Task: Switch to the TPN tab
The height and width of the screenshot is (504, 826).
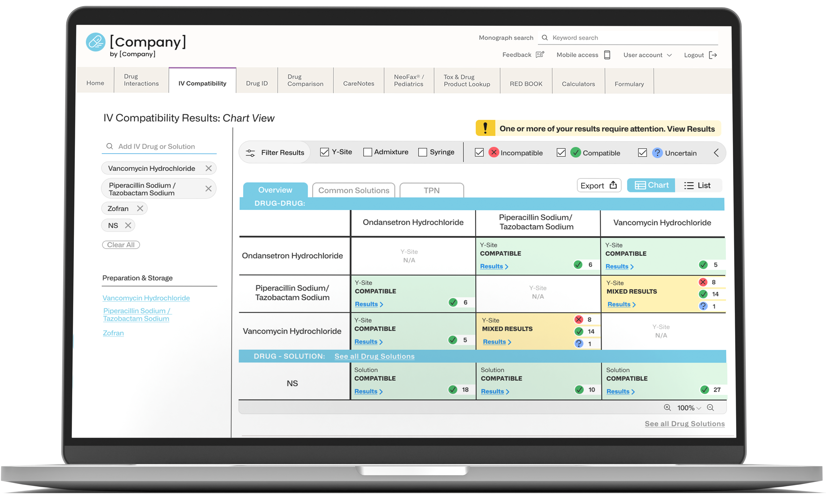Action: pyautogui.click(x=431, y=190)
